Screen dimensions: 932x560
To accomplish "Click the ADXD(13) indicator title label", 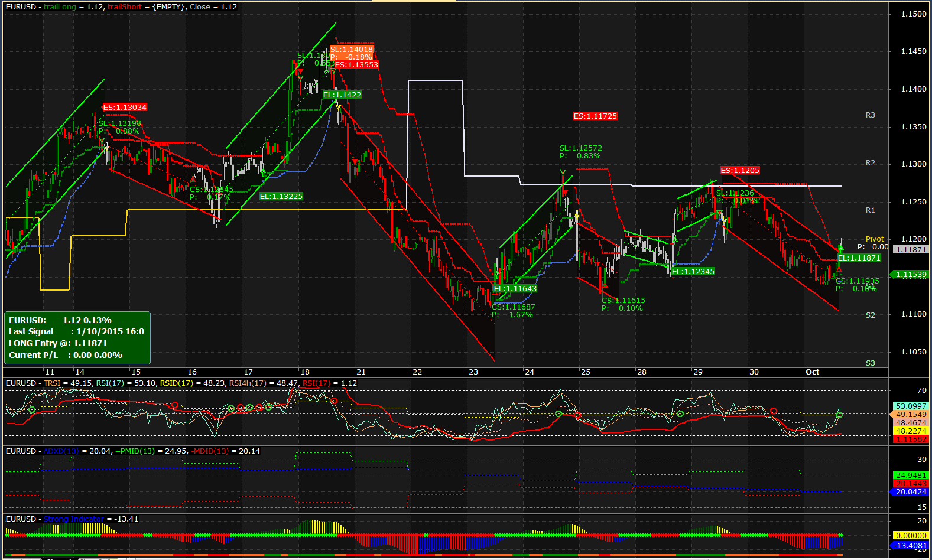I will (x=61, y=451).
